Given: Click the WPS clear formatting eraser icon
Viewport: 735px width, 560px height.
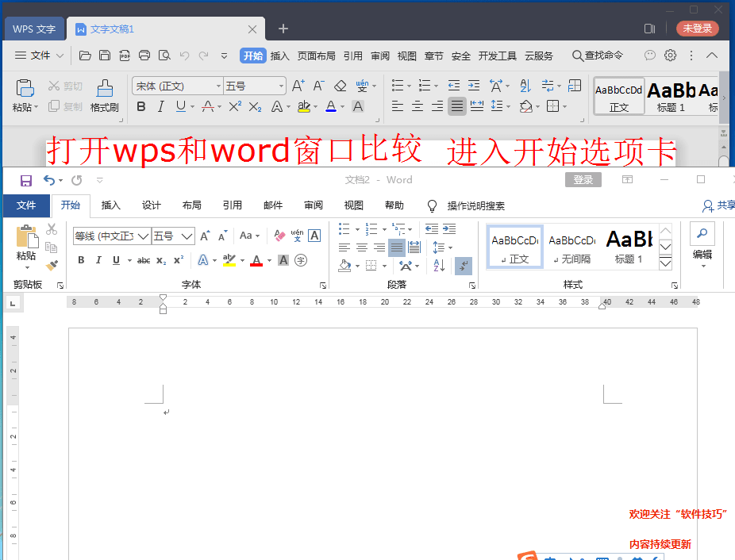Looking at the screenshot, I should (x=341, y=86).
